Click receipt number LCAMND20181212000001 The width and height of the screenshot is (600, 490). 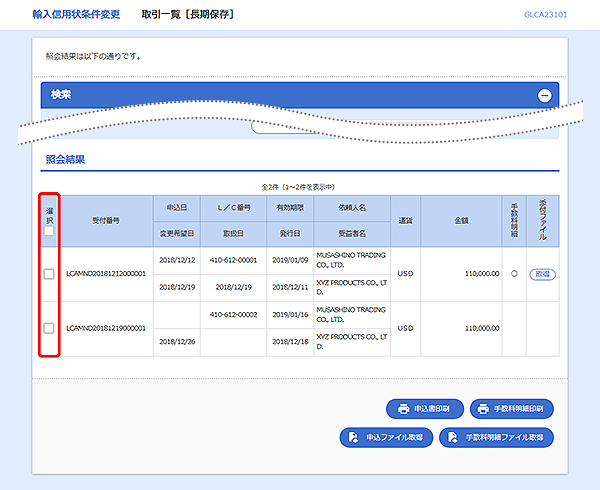point(106,274)
